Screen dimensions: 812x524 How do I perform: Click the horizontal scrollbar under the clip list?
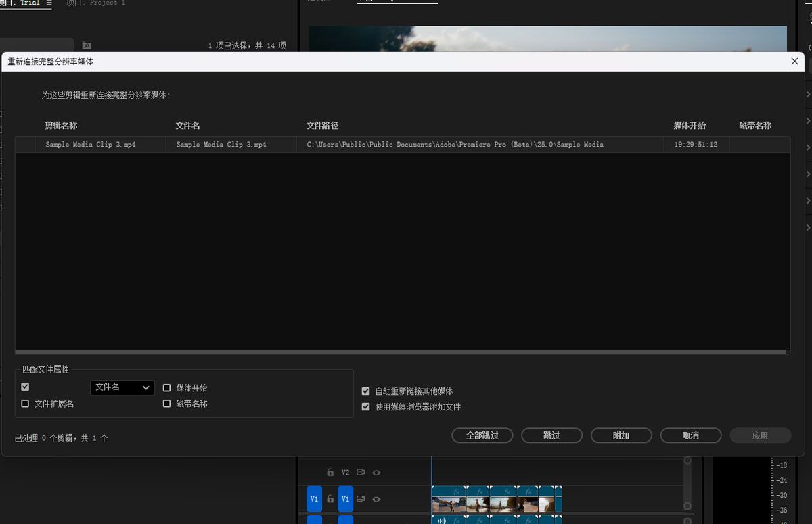(x=401, y=352)
